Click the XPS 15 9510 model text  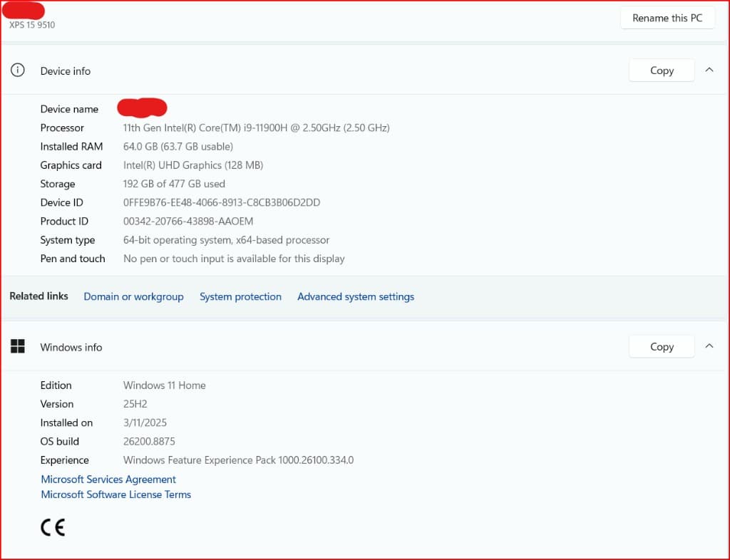32,25
